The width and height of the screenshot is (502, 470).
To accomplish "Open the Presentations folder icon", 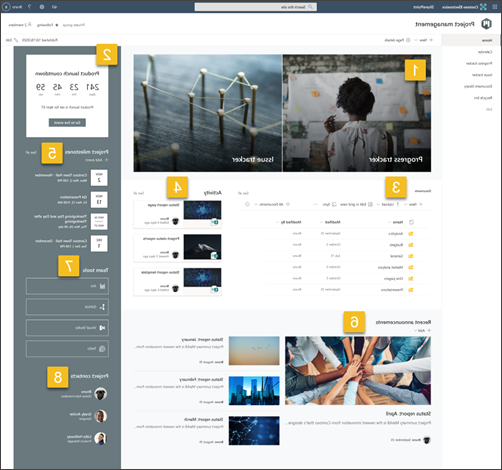I will (x=411, y=290).
